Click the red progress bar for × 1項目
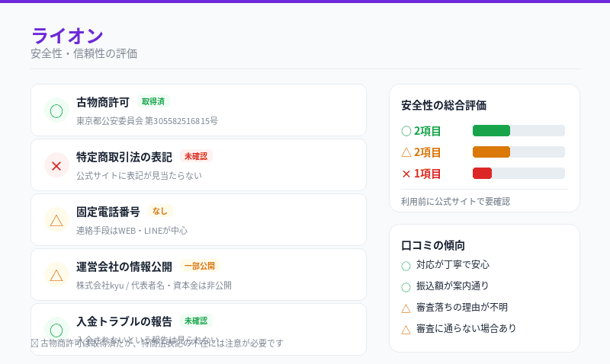This screenshot has height=364, width=610. [518, 174]
